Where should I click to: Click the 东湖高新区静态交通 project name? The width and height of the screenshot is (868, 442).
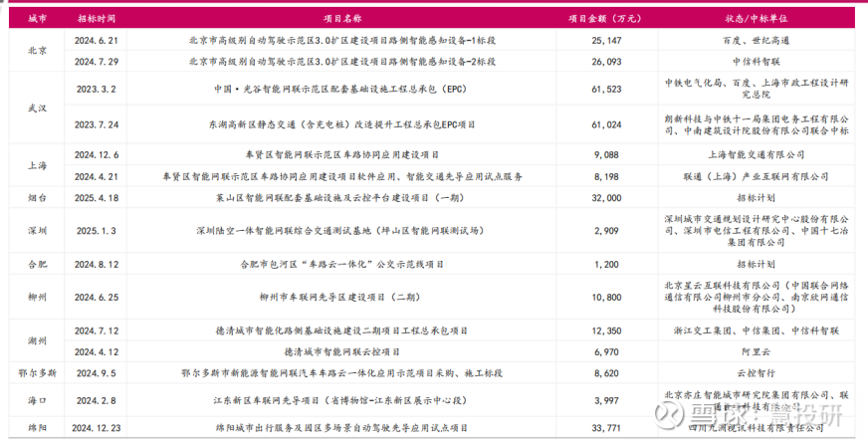pos(342,124)
